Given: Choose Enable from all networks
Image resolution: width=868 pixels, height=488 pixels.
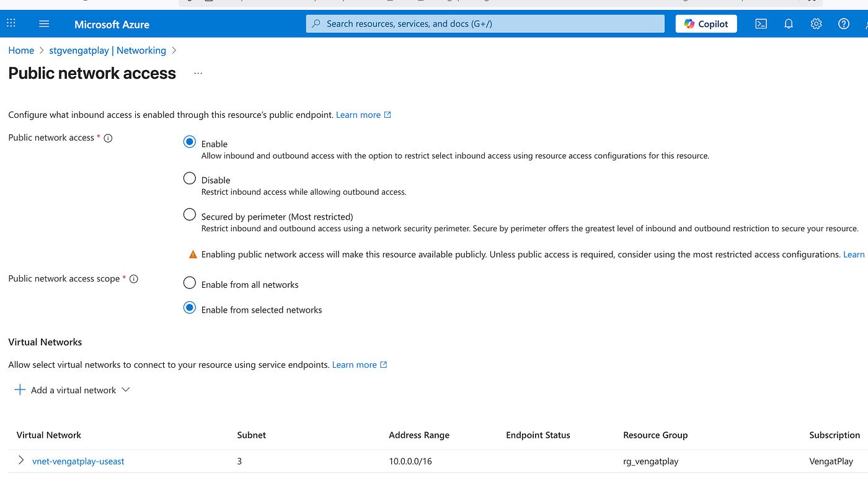Looking at the screenshot, I should (x=190, y=283).
